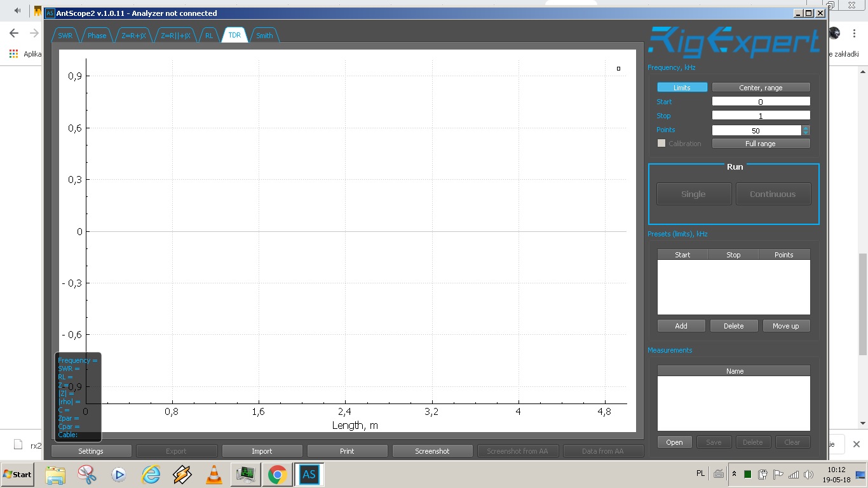Click the speaker volume tray icon
This screenshot has width=868, height=488.
[x=808, y=474]
